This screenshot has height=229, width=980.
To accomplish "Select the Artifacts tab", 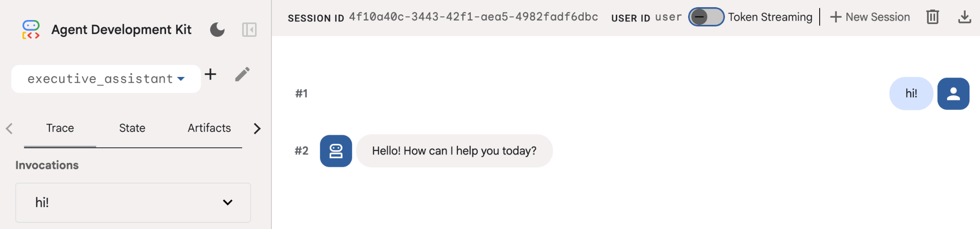I will point(209,128).
